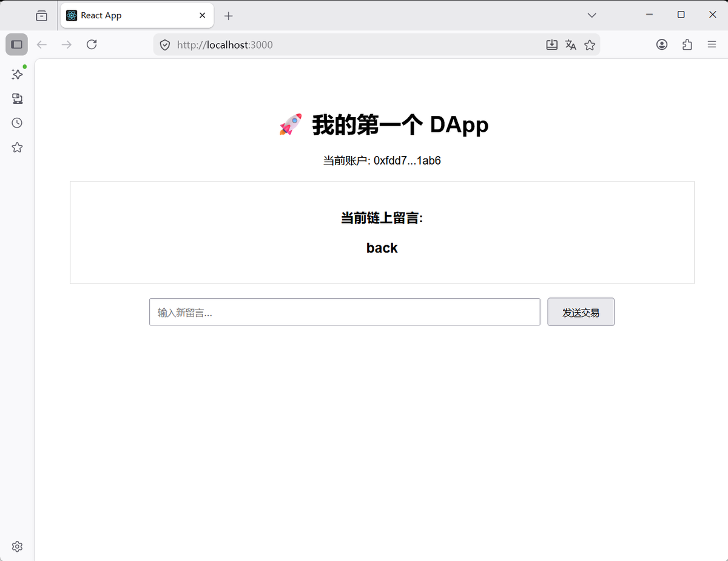Open the extensions puzzle icon

point(687,44)
